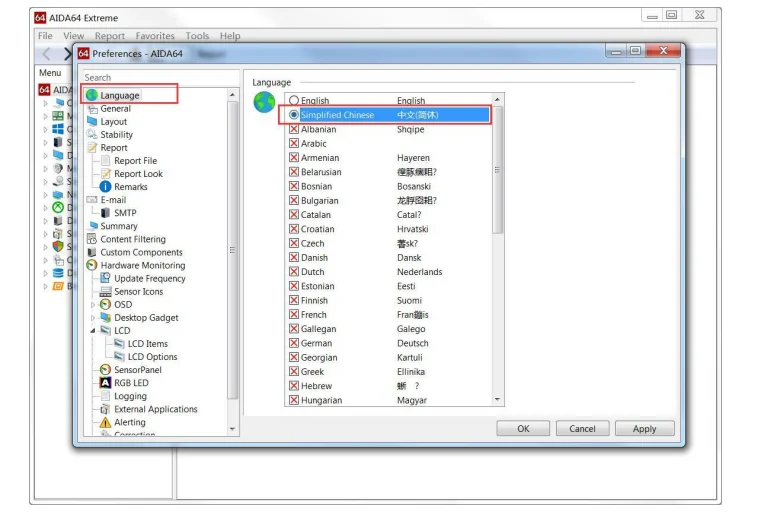Open the File menu in AIDA64
The height and width of the screenshot is (527, 783).
[45, 35]
